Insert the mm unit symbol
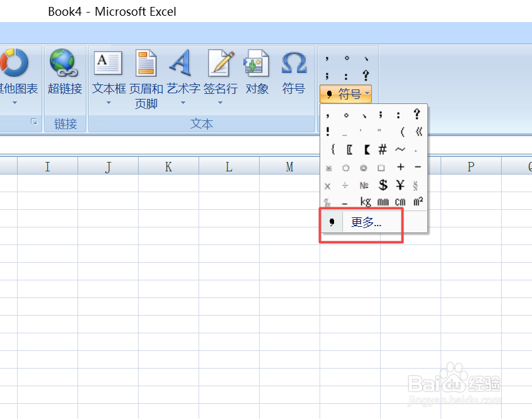532x419 pixels. click(383, 202)
